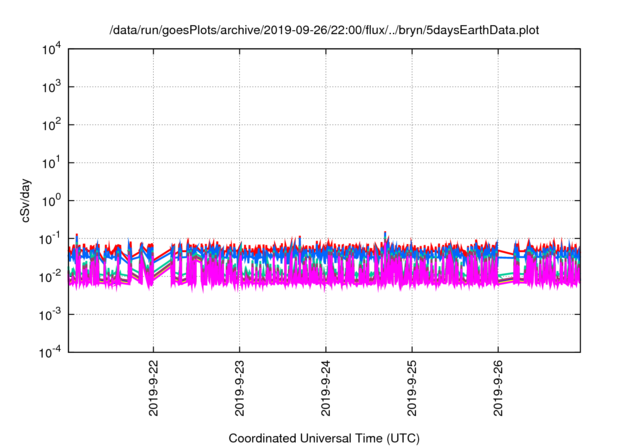Viewport: 640px width, 448px height.
Task: Click the 2019-9-22 x-axis date label
Action: pos(153,388)
